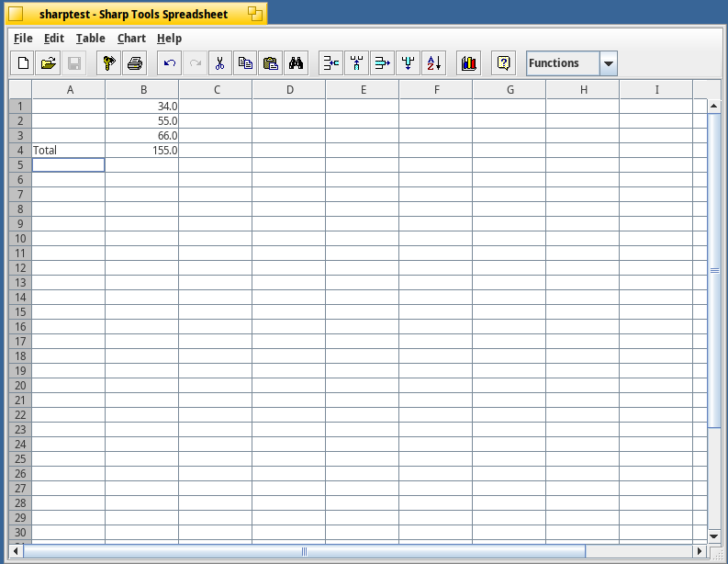Click the Delete Row toolbar icon
This screenshot has width=728, height=564.
coord(383,63)
